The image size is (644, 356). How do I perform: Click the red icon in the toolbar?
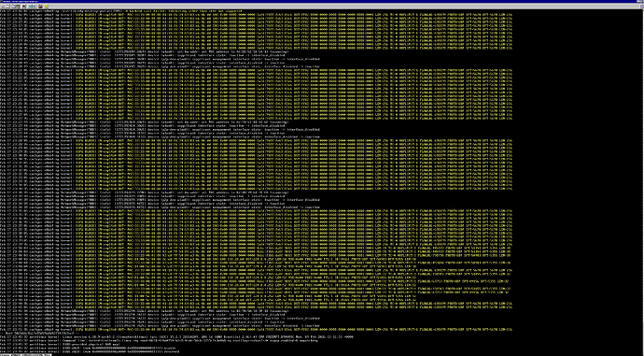pos(40,7)
